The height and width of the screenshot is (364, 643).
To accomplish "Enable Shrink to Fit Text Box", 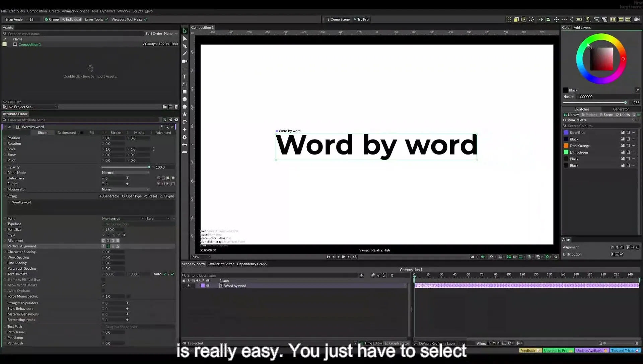I will coord(103,280).
